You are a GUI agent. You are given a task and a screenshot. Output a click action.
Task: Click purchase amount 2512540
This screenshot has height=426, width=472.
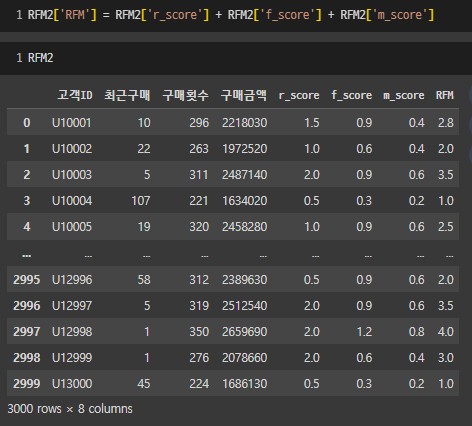coord(245,306)
